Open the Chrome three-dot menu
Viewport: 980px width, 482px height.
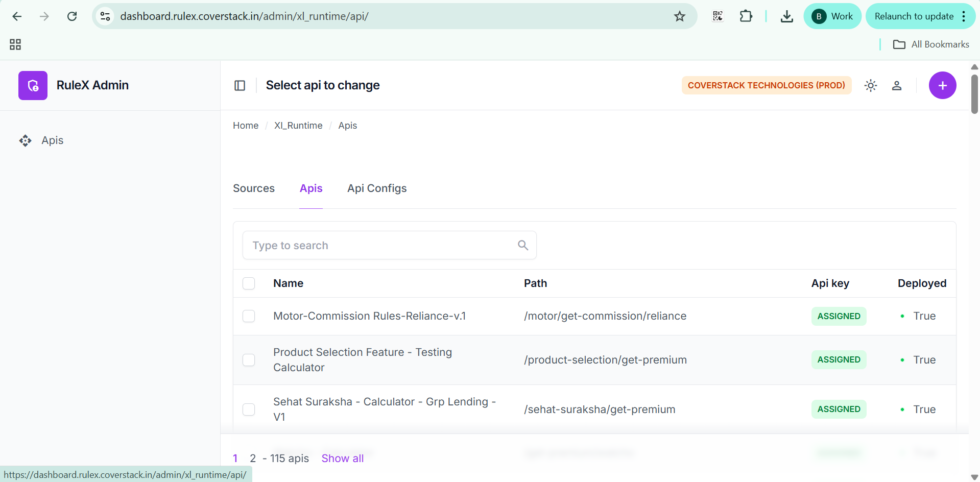pos(964,16)
